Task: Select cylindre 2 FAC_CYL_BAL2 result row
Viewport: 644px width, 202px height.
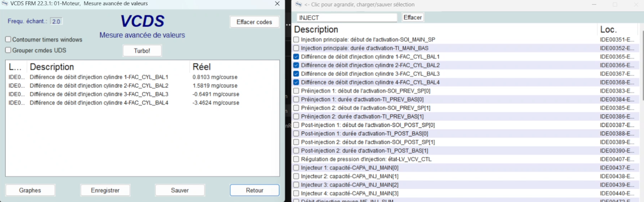Action: [142, 86]
